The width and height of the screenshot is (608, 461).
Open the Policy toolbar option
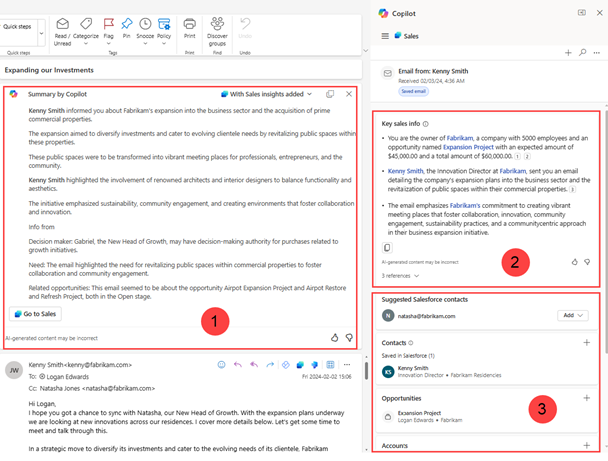coord(164,28)
